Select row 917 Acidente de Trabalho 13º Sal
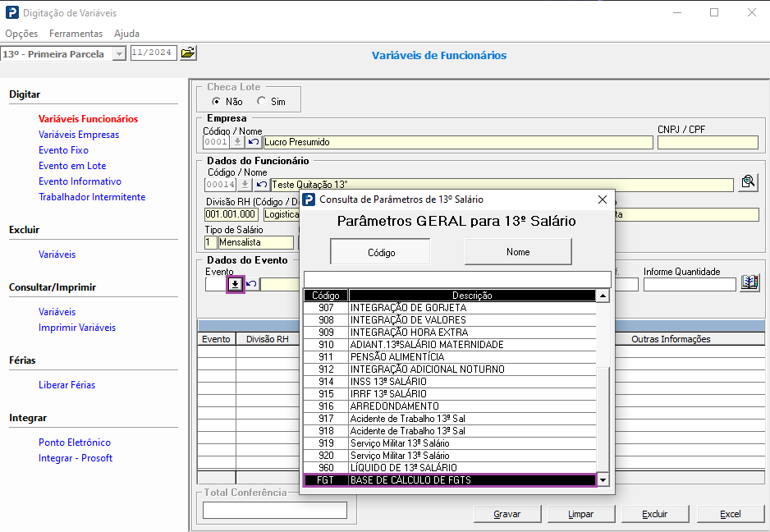This screenshot has width=770, height=532. 450,419
